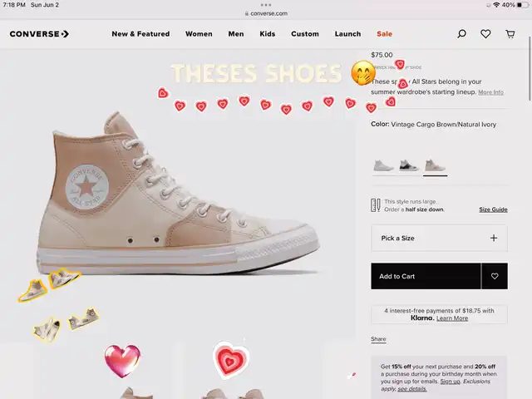Screen dimensions: 532x399
Task: Tap the large glossy pink heart sticker
Action: (x=122, y=361)
